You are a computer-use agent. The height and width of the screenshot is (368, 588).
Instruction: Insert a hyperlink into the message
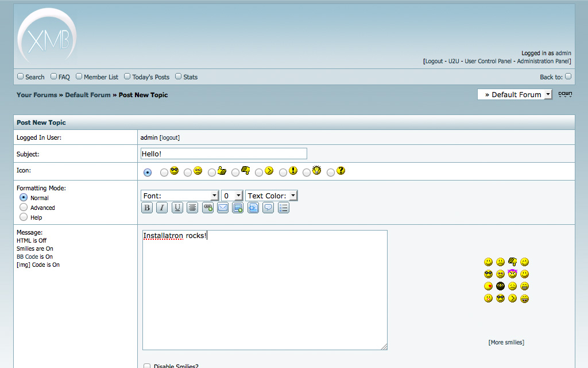click(x=207, y=208)
